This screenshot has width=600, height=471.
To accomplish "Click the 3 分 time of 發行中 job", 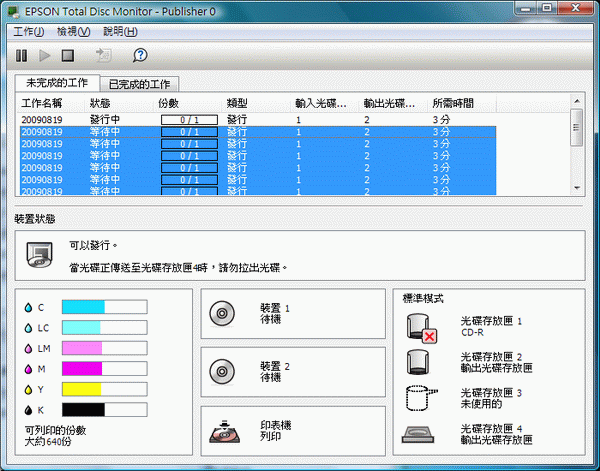I will tap(441, 120).
